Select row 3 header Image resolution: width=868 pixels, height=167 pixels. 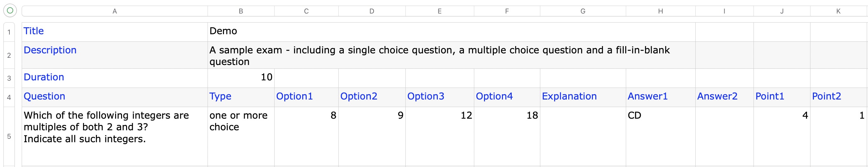pos(9,78)
